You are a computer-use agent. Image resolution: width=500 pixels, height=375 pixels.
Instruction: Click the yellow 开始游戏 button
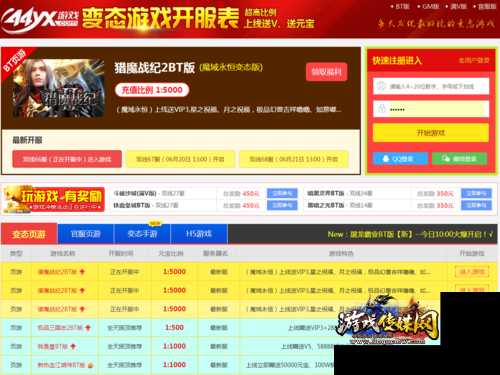431,133
